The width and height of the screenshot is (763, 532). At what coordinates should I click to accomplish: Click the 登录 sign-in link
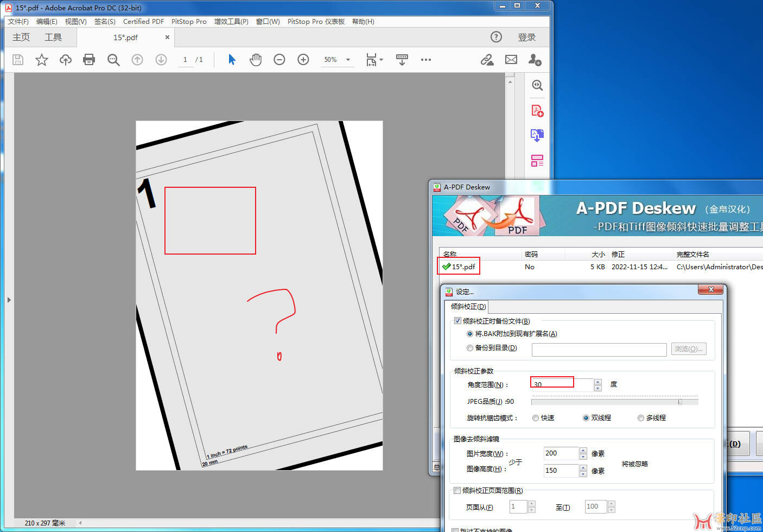526,37
